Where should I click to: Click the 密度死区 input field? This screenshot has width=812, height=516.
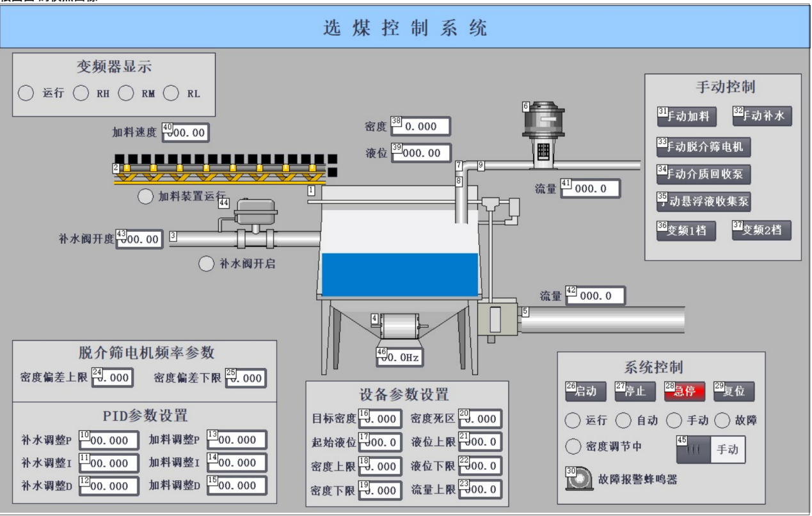480,419
